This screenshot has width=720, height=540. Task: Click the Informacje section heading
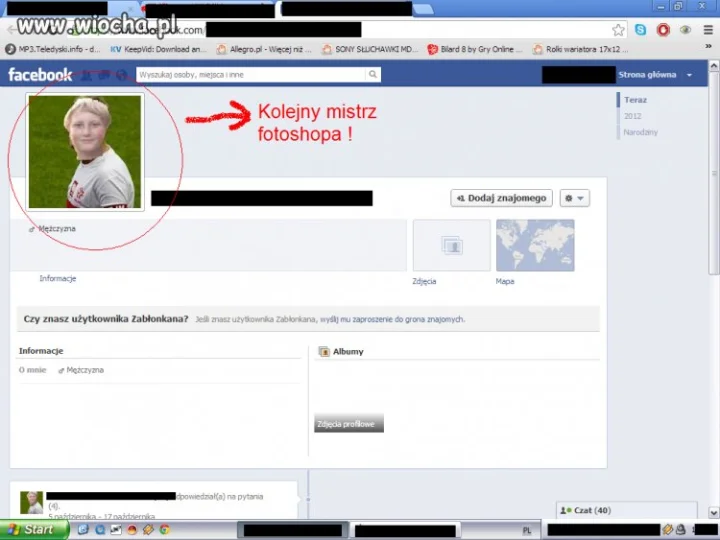(41, 351)
